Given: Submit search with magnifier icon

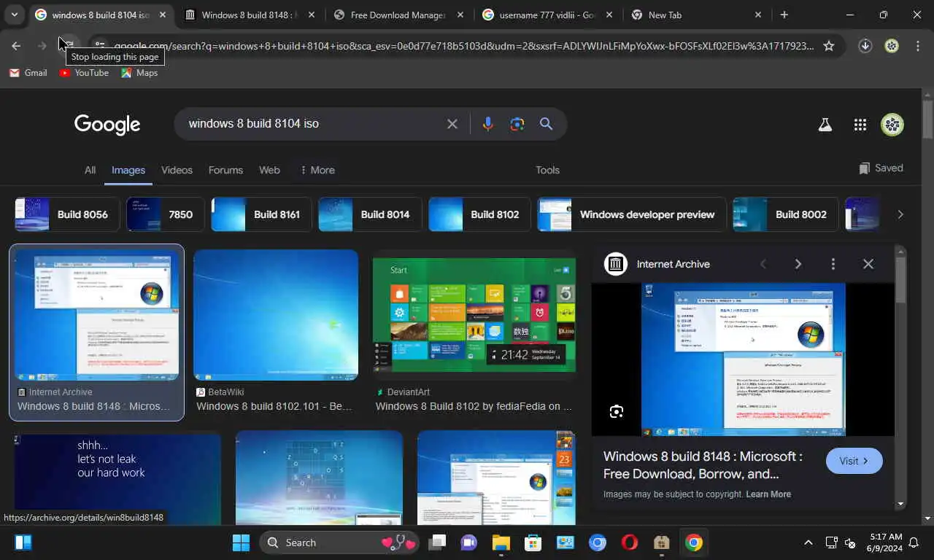Looking at the screenshot, I should (x=546, y=124).
